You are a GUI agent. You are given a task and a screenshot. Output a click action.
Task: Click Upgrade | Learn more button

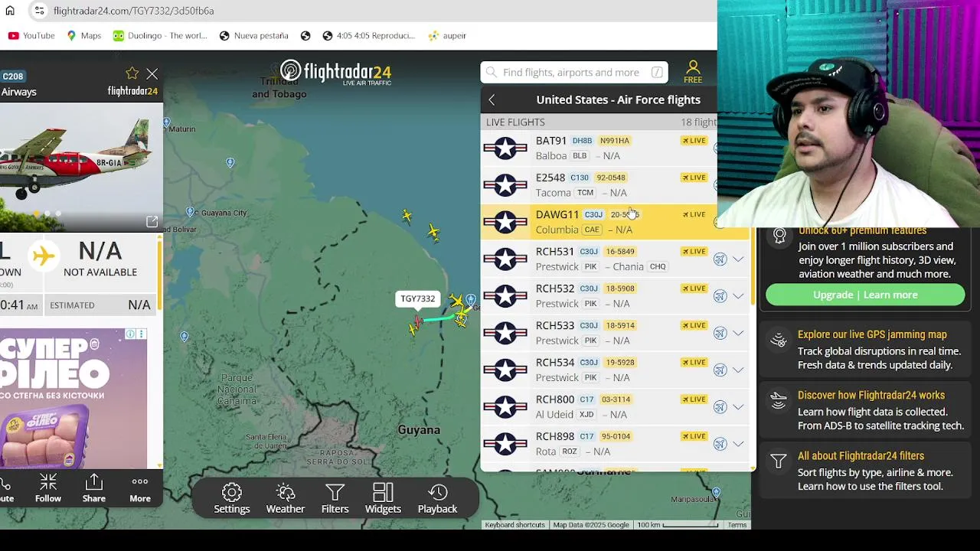click(865, 295)
